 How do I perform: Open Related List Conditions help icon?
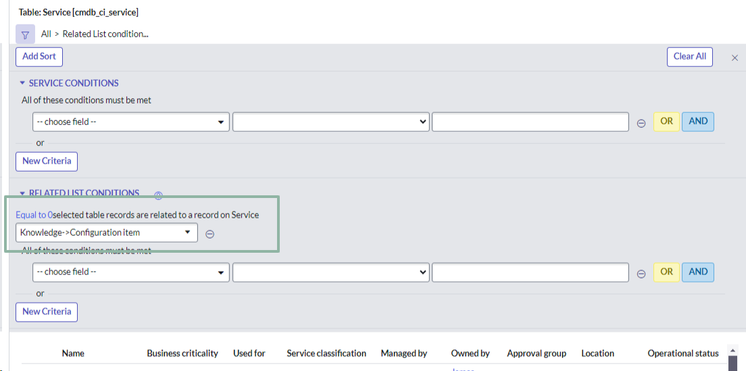click(158, 195)
